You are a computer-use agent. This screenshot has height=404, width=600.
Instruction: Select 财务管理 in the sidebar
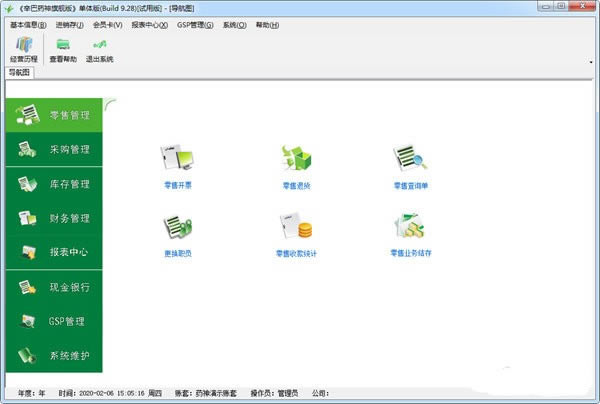pos(54,218)
